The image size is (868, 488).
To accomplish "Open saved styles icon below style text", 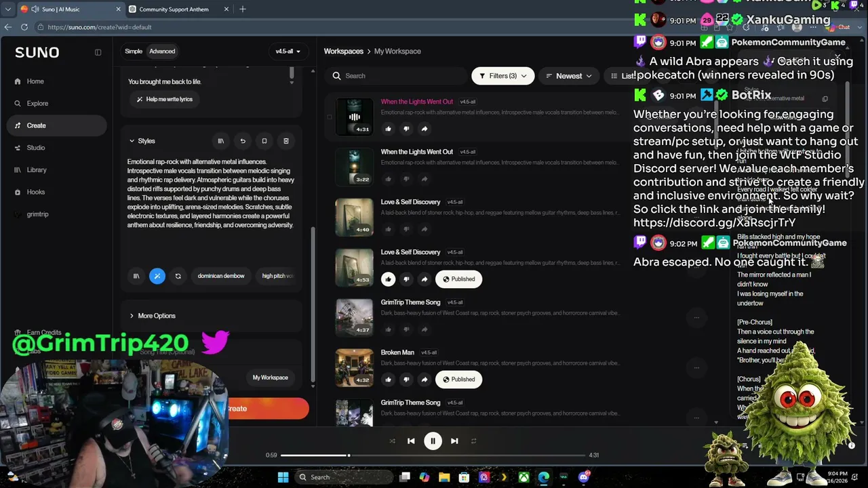I will pos(136,276).
